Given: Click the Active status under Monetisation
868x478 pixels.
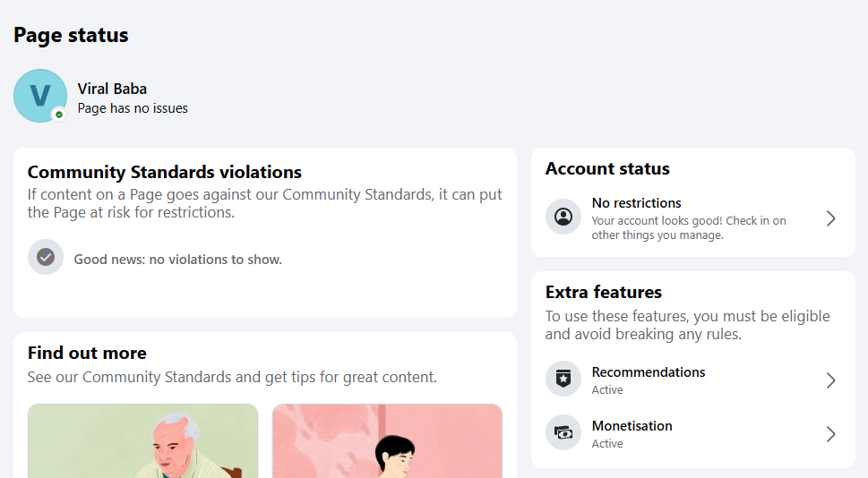Looking at the screenshot, I should coord(607,444).
